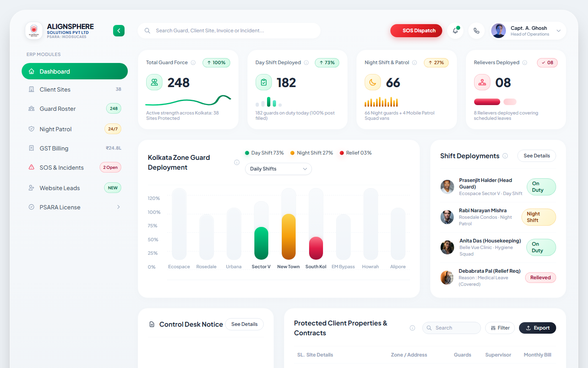
Task: Toggle Day Shift 73% legend series
Action: click(x=264, y=153)
